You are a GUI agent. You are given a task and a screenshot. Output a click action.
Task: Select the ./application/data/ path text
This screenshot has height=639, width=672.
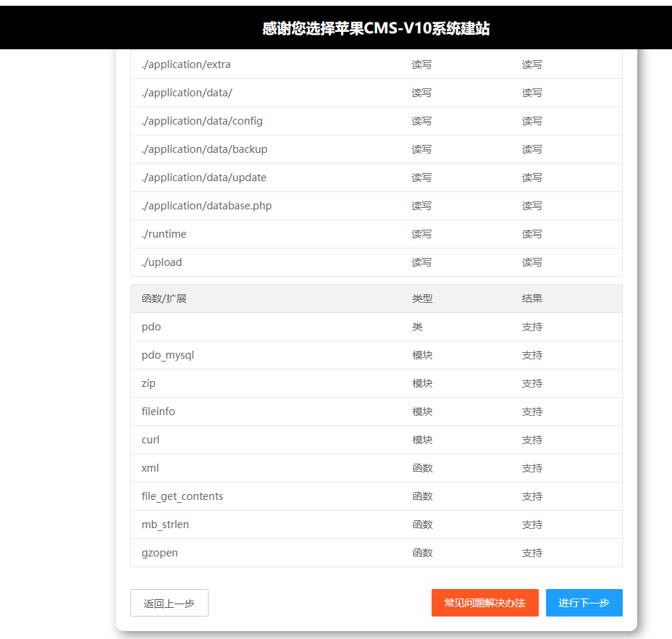pos(187,93)
